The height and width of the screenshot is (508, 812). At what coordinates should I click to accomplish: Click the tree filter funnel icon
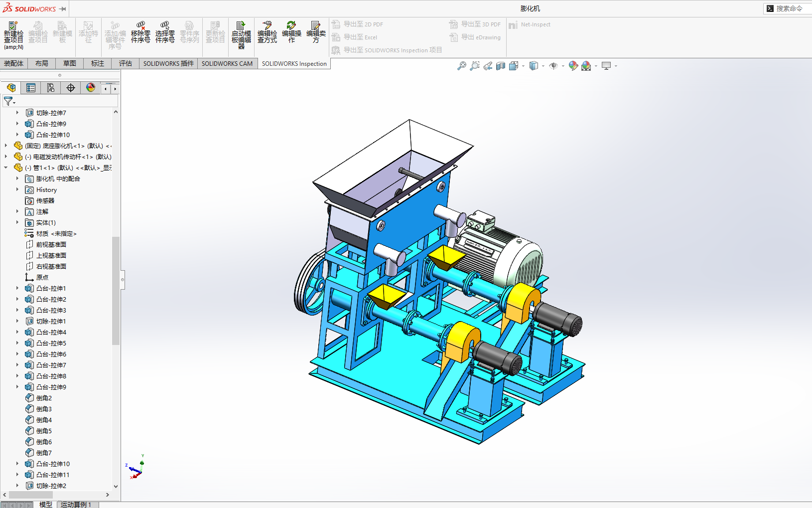pos(8,101)
